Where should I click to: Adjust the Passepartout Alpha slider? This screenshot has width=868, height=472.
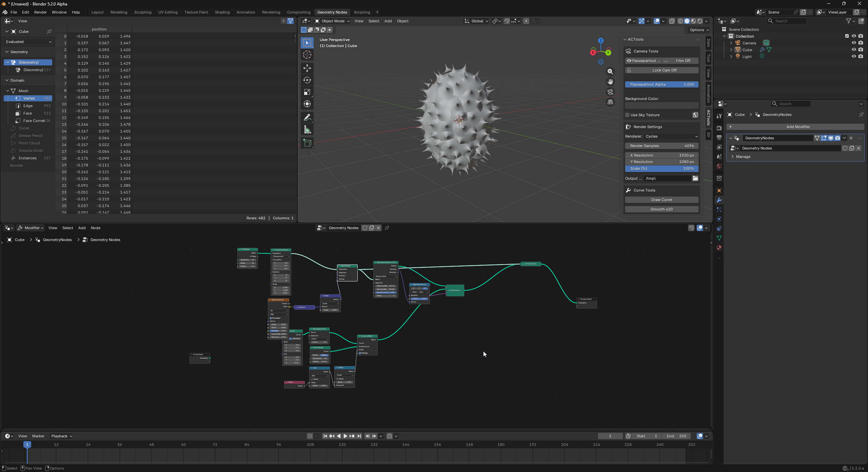[x=662, y=84]
